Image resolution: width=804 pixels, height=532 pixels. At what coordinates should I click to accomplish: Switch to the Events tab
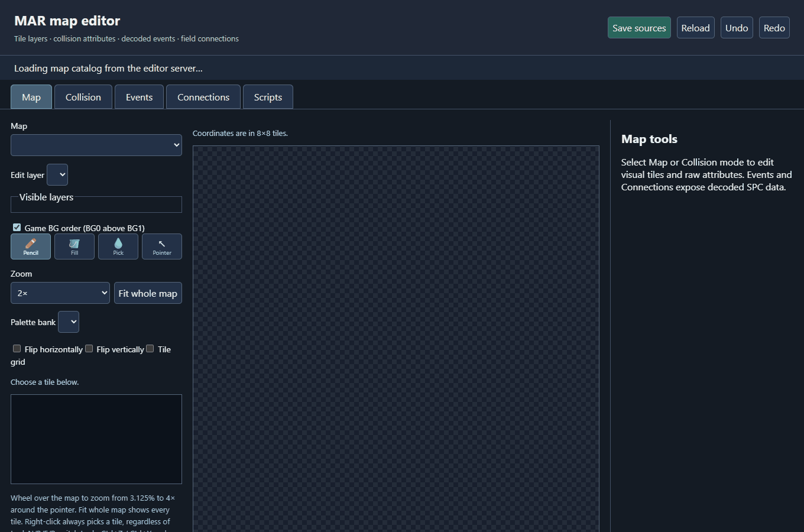(x=140, y=97)
